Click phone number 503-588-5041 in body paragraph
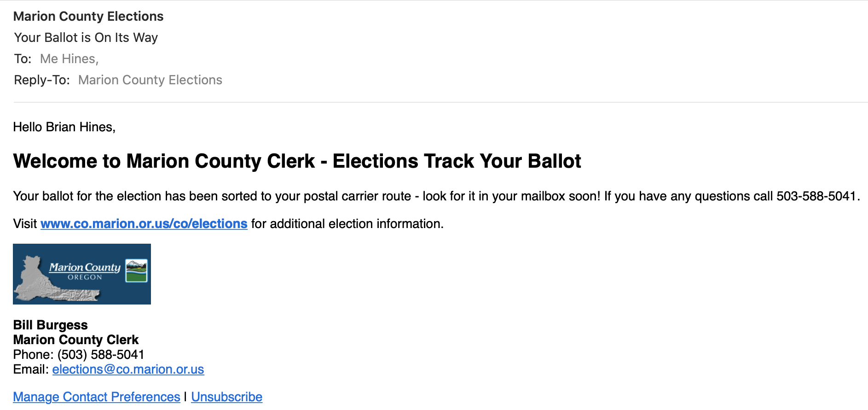The width and height of the screenshot is (868, 410). [816, 196]
